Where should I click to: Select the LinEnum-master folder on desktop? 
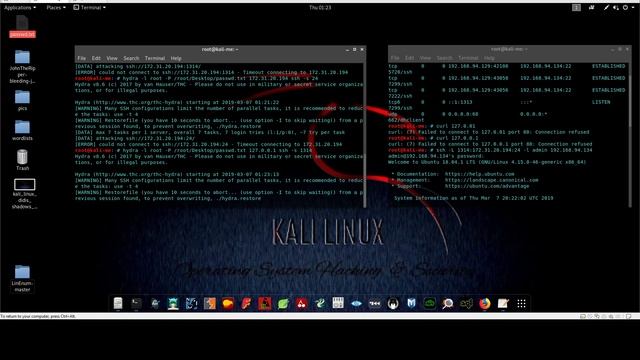coord(22,278)
